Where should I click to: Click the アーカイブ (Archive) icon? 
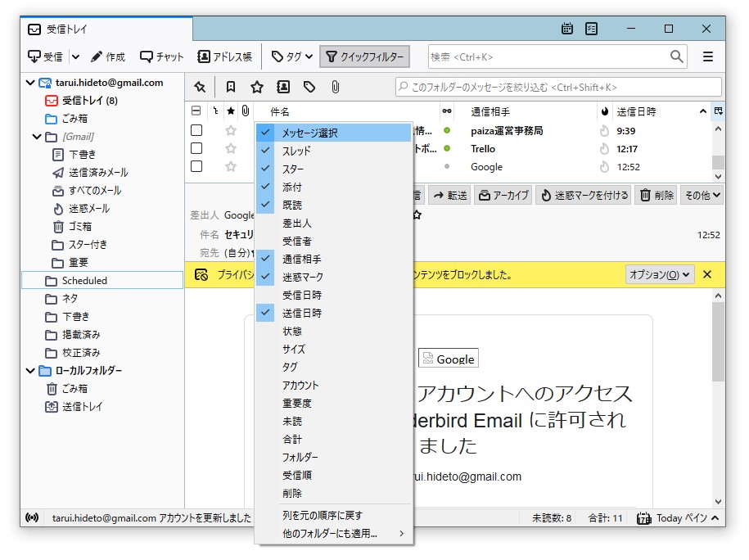click(x=503, y=194)
